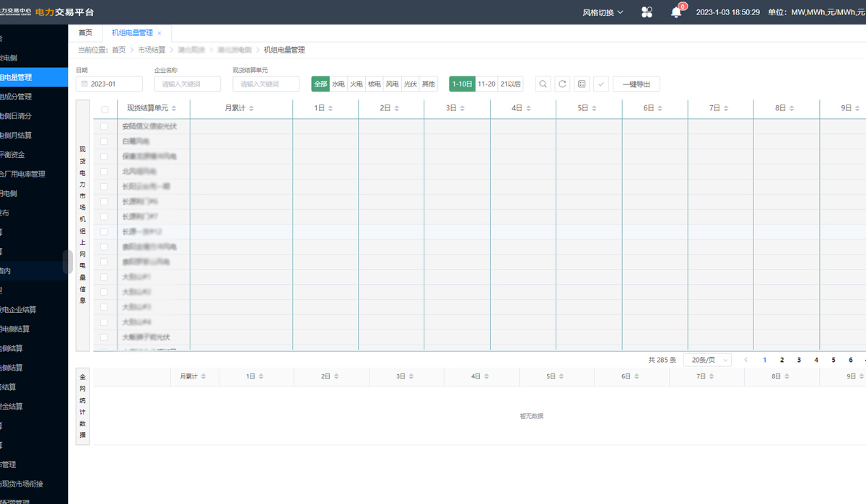The height and width of the screenshot is (504, 866).
Task: Open the 20条/页 page size dropdown
Action: tap(707, 360)
